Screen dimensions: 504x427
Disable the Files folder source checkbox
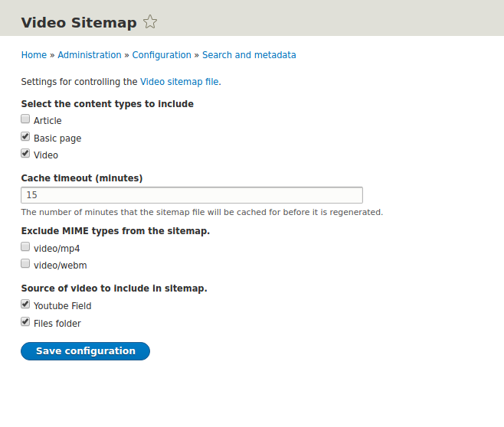click(x=25, y=321)
